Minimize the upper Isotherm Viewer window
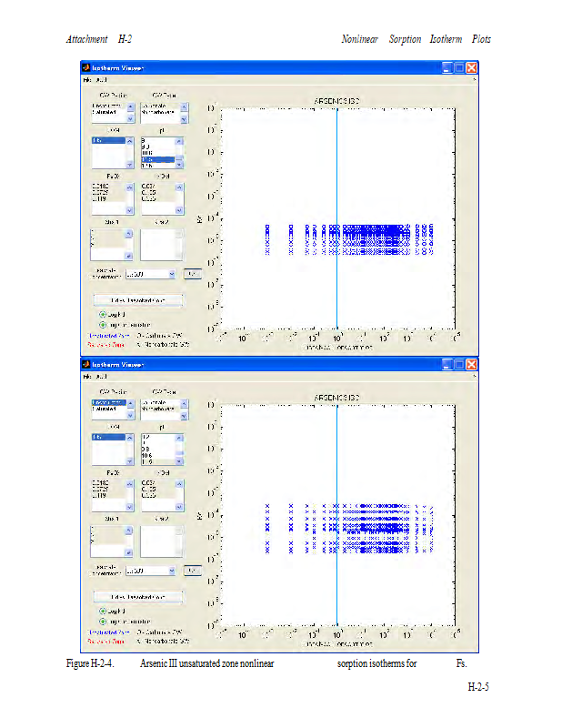Viewport: 562px width, 728px height. tap(447, 68)
